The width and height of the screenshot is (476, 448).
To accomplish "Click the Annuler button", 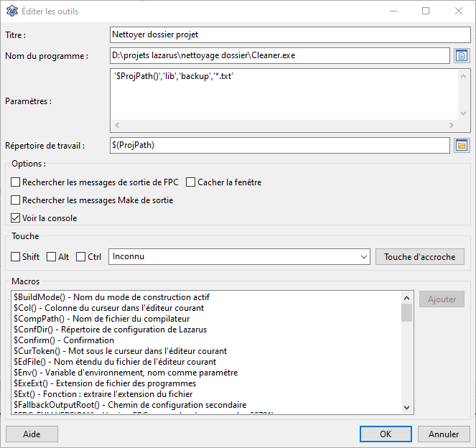I will 444,434.
